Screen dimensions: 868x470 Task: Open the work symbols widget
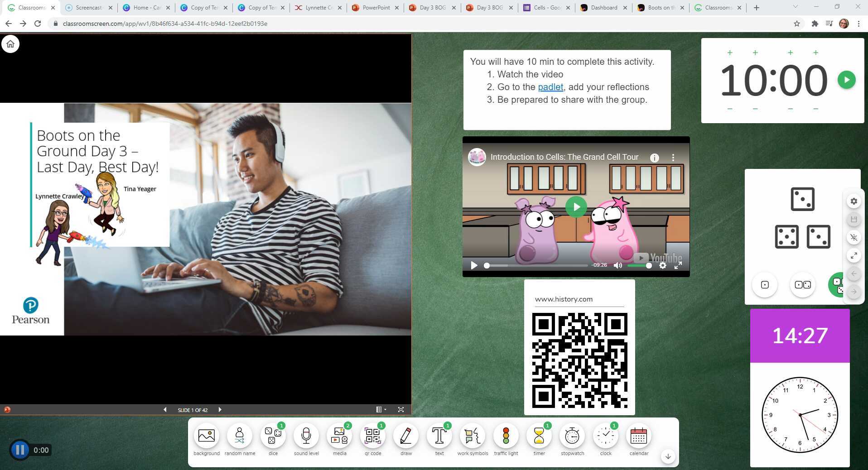(x=472, y=436)
